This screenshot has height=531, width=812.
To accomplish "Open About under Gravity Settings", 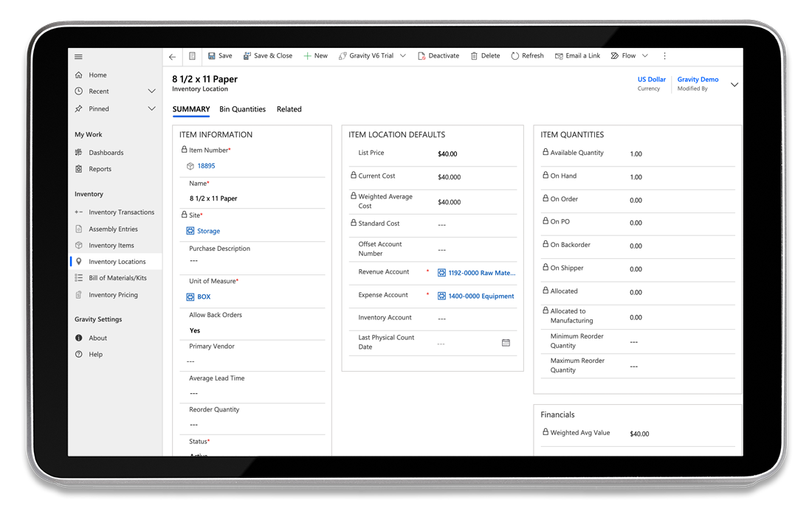I will point(97,338).
